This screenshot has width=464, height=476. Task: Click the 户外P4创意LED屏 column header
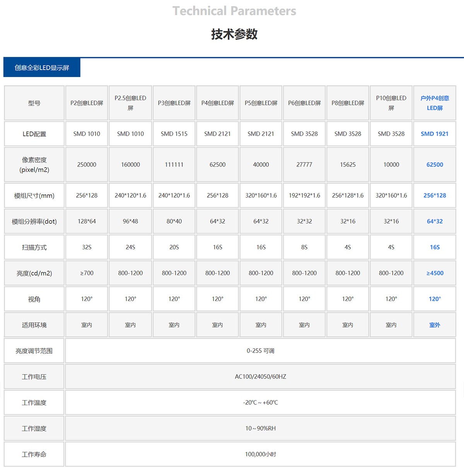tap(435, 103)
